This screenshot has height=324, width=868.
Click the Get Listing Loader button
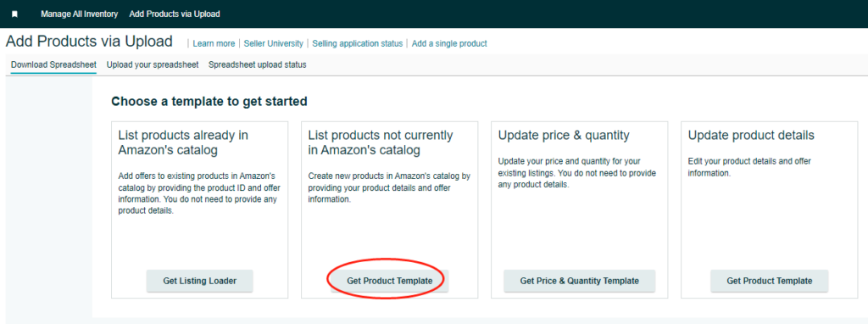click(200, 281)
